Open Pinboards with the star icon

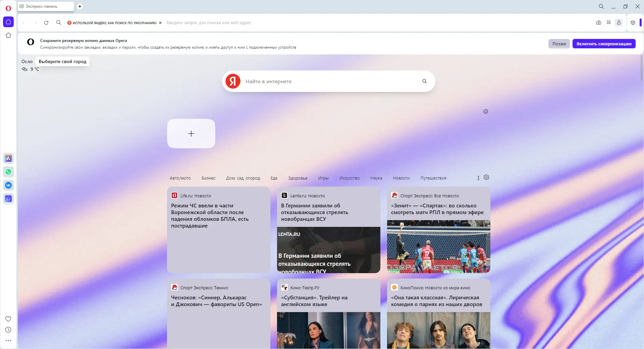tap(8, 35)
